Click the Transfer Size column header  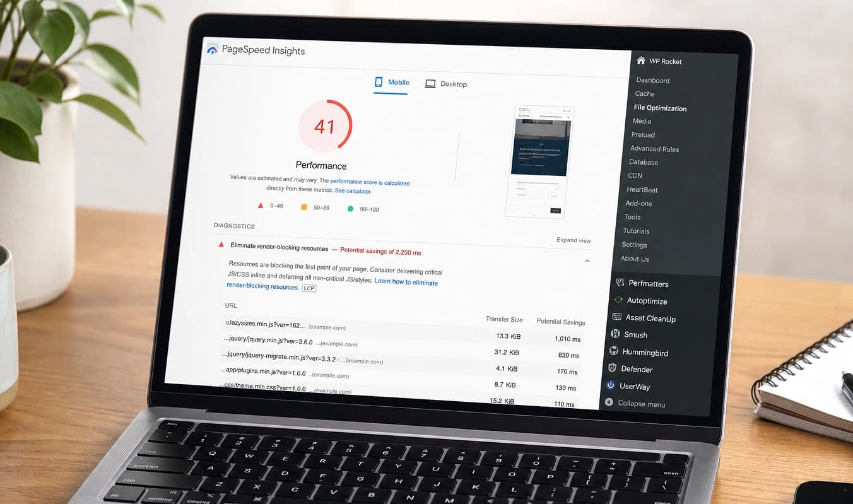coord(504,319)
